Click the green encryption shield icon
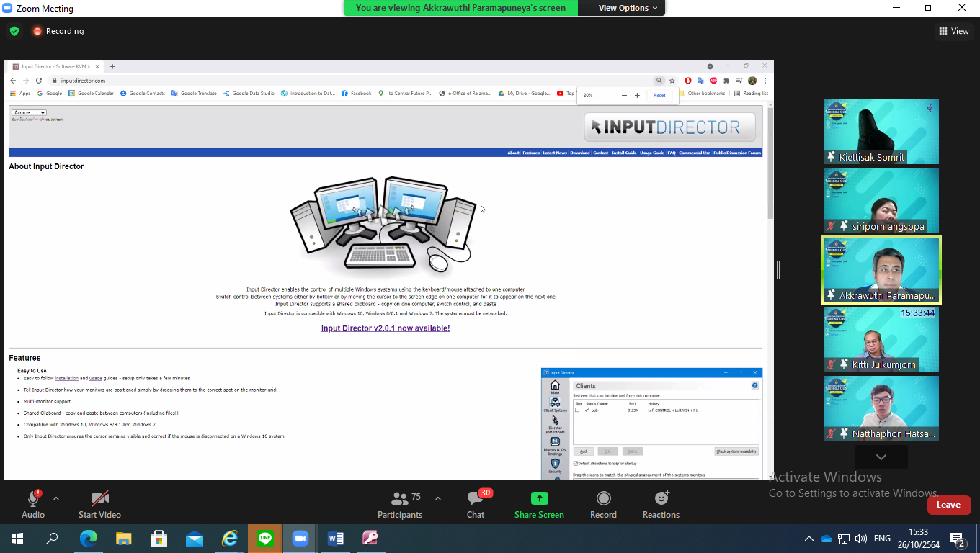The width and height of the screenshot is (980, 553). [x=14, y=31]
